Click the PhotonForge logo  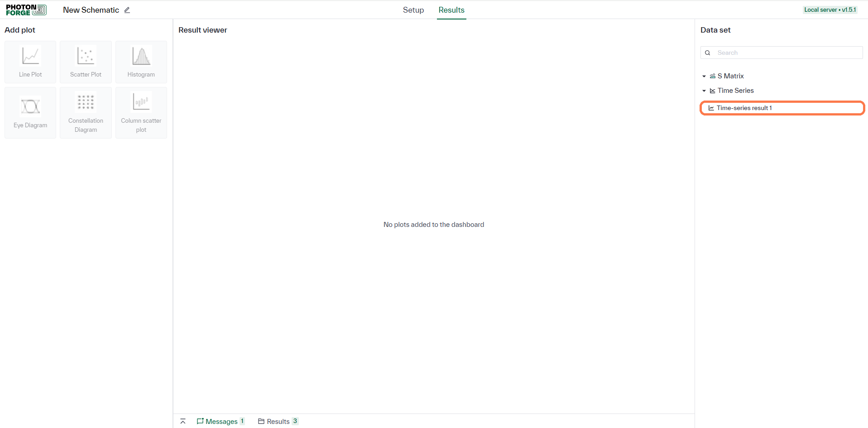click(26, 10)
